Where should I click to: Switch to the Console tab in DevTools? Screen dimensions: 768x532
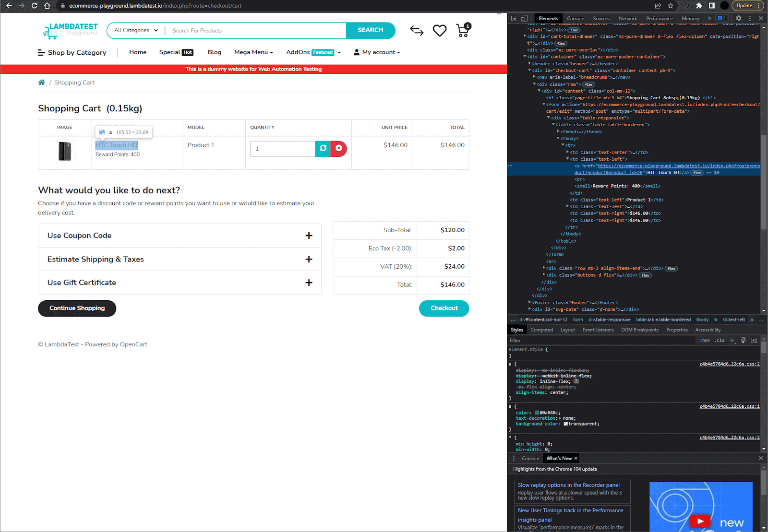tap(576, 18)
